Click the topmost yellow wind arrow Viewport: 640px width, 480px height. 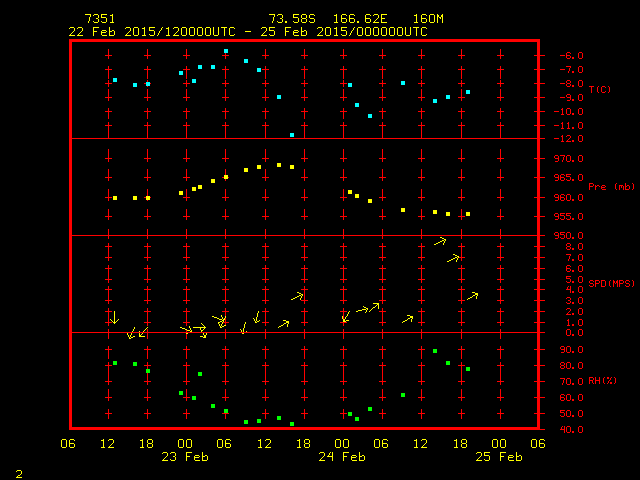pos(440,241)
